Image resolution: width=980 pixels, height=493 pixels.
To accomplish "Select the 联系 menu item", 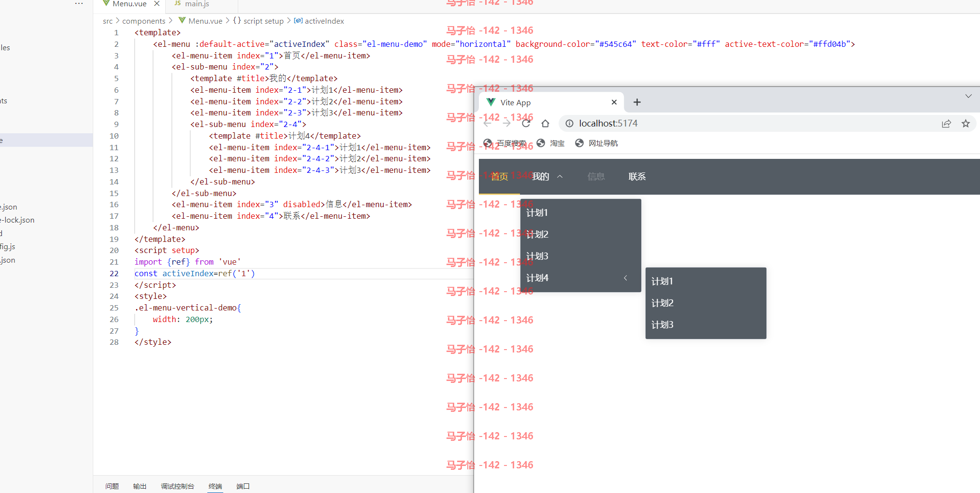I will (637, 177).
